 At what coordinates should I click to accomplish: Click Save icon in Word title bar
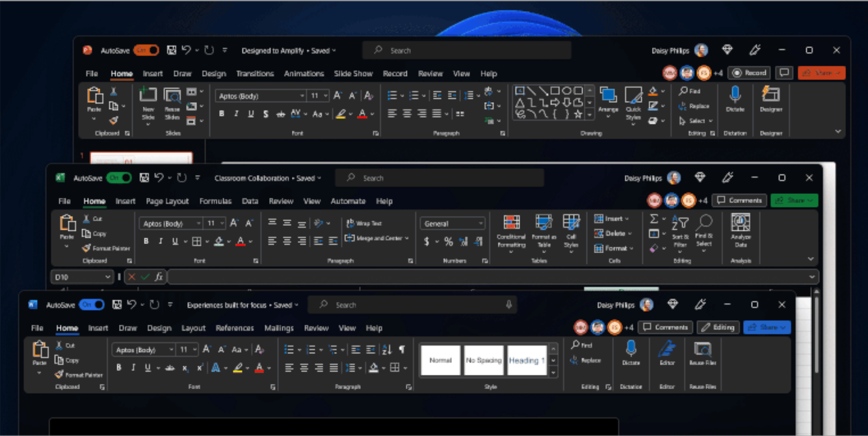point(117,305)
